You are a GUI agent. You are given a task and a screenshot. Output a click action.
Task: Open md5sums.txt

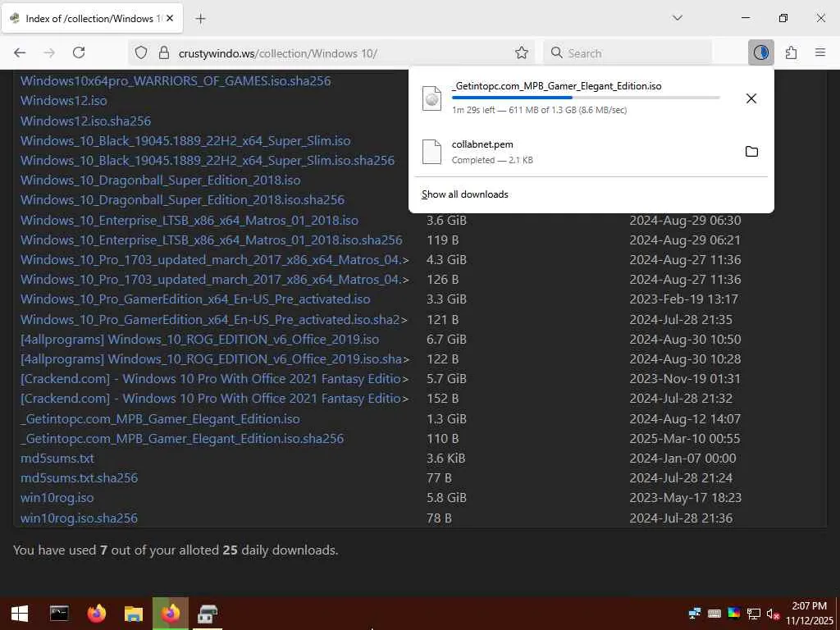coord(57,459)
